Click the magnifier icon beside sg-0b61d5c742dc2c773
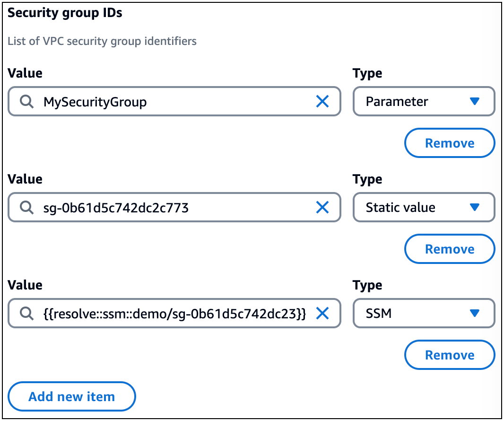The image size is (504, 421). click(26, 207)
